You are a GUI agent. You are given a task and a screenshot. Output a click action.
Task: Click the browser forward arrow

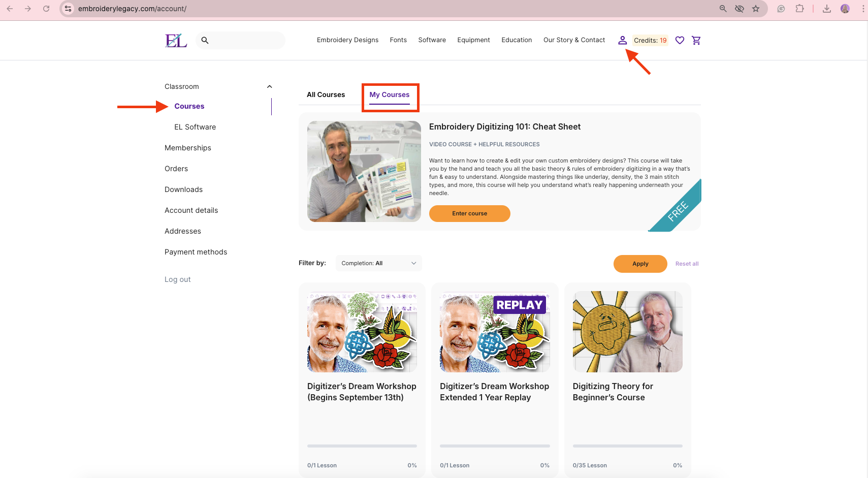tap(28, 9)
